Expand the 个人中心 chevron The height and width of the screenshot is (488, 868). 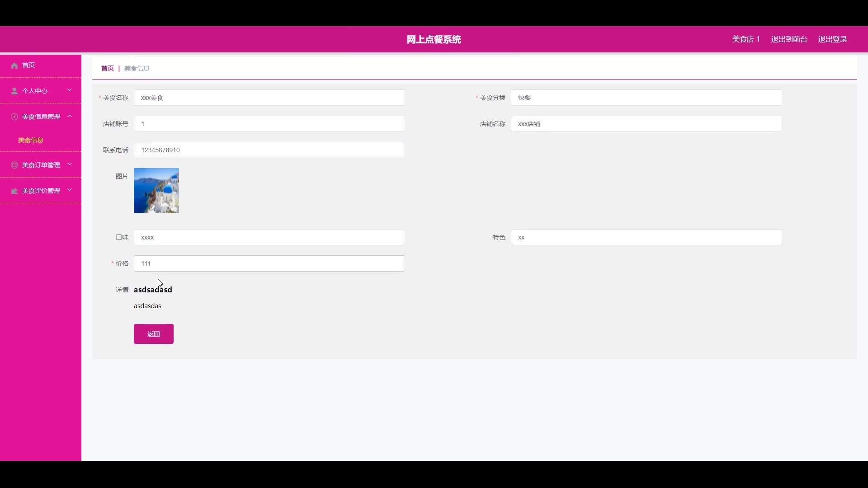coord(70,90)
